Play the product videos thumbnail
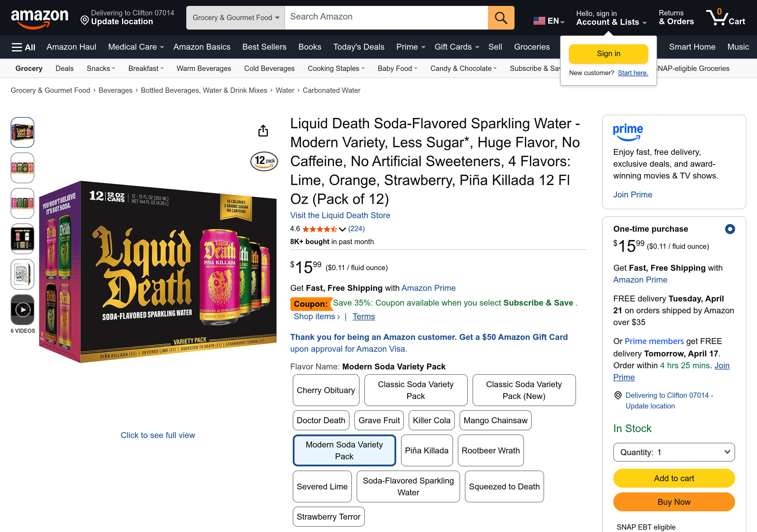This screenshot has height=532, width=757. (x=22, y=309)
